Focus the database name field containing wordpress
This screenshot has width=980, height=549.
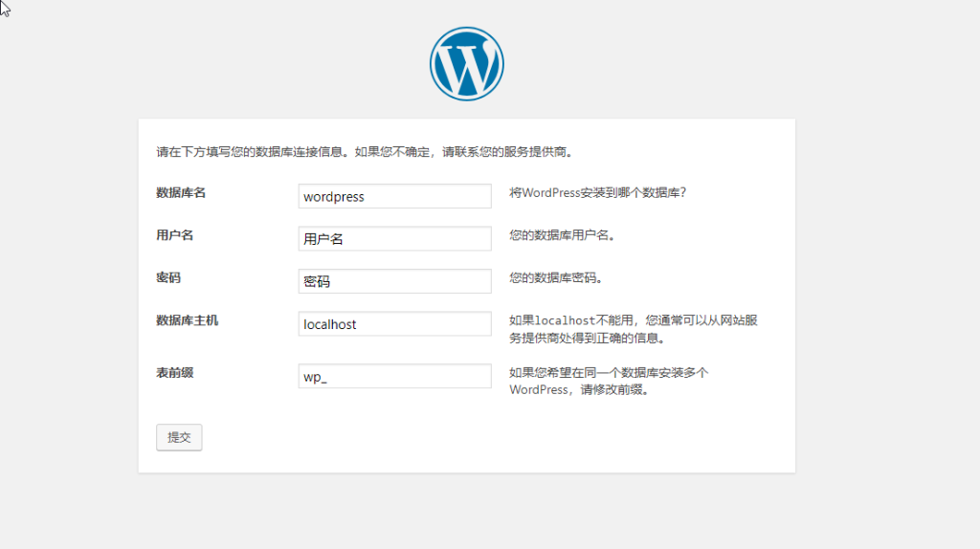[394, 196]
